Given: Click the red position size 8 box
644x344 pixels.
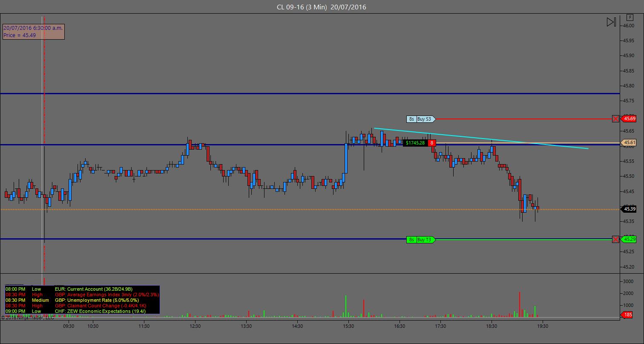Looking at the screenshot, I should 432,143.
